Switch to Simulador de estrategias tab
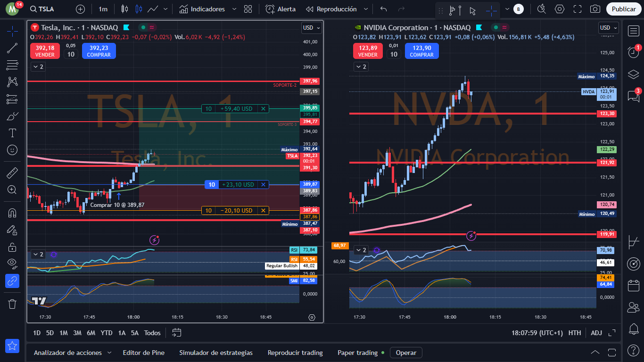 click(x=216, y=353)
